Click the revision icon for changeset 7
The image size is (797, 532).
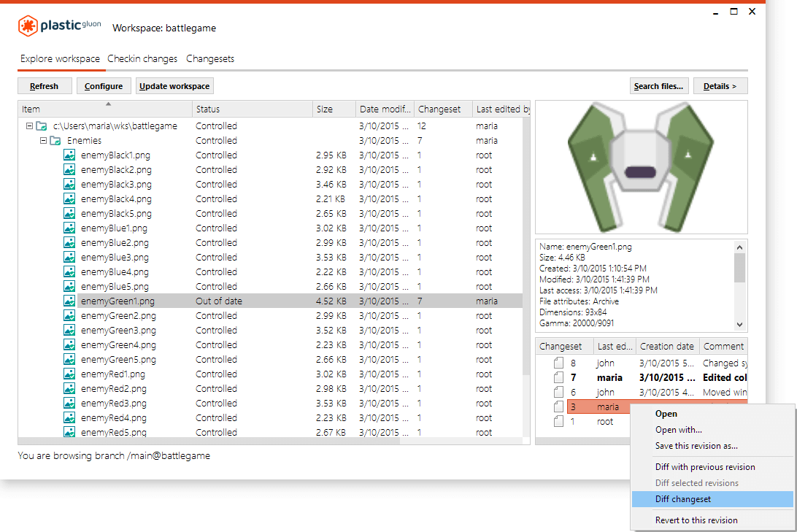pos(558,377)
